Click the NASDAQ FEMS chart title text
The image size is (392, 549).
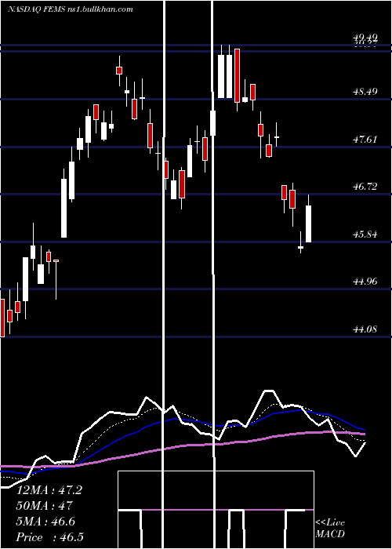coord(71,9)
